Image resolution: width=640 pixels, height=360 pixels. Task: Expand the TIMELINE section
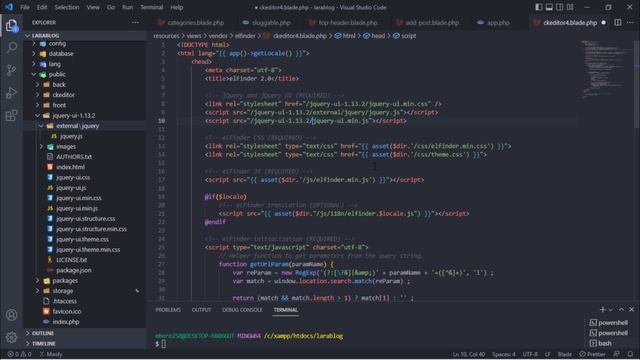(44, 344)
